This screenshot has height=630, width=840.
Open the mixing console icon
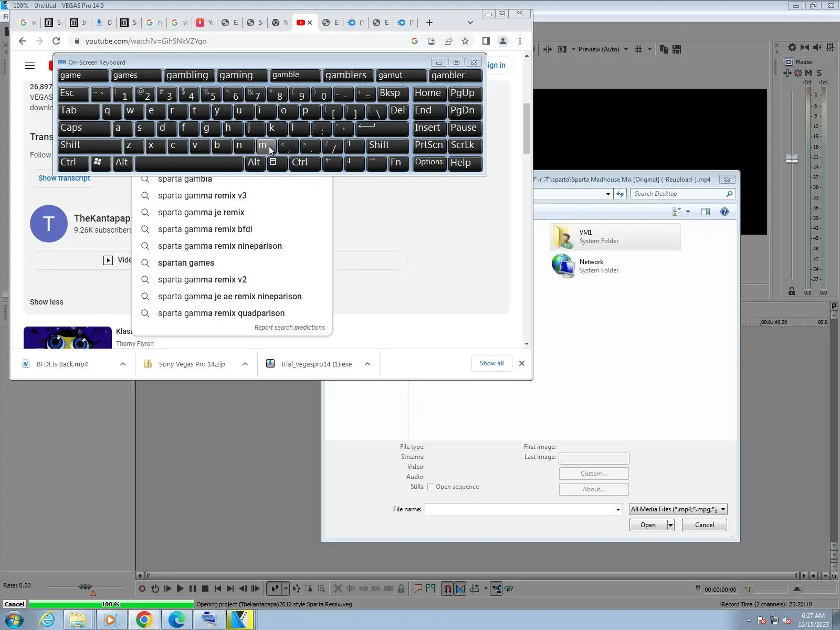830,47
